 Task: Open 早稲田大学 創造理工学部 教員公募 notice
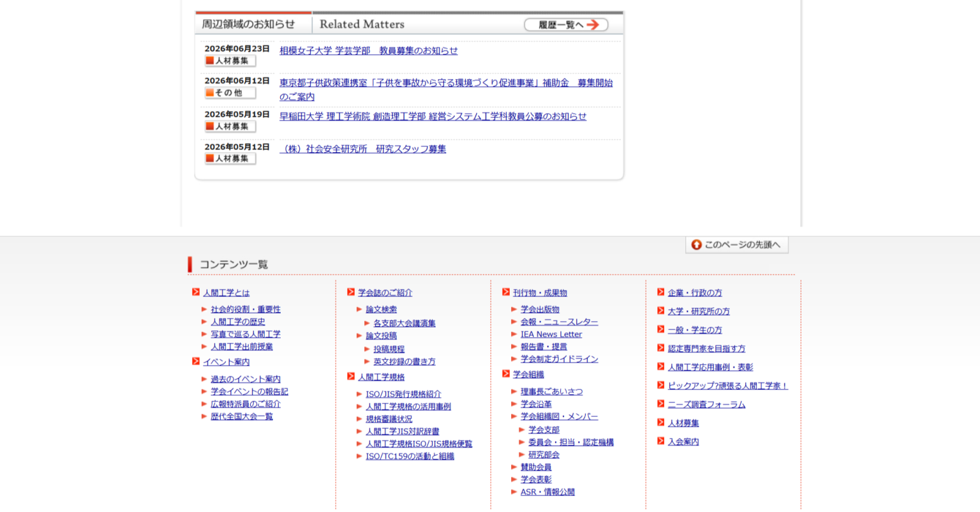[x=433, y=117]
